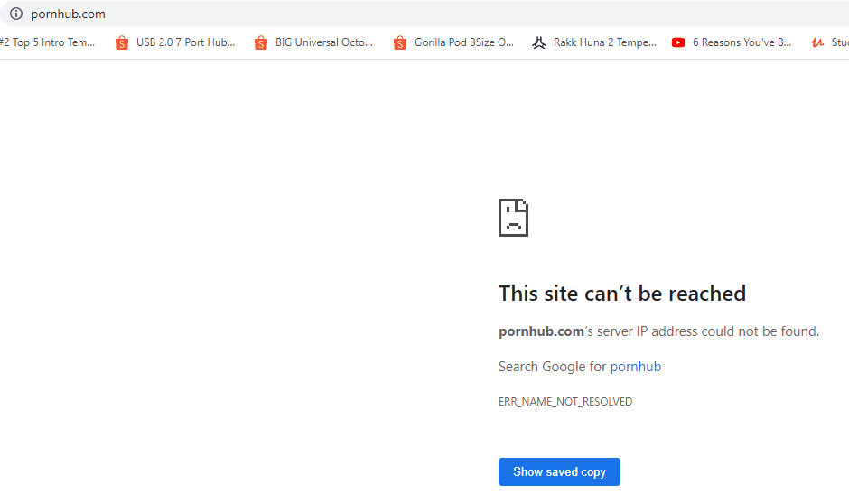This screenshot has width=849, height=504.
Task: Open the '#2 Top 5 Intro Tem...' bookmark
Action: tap(48, 42)
